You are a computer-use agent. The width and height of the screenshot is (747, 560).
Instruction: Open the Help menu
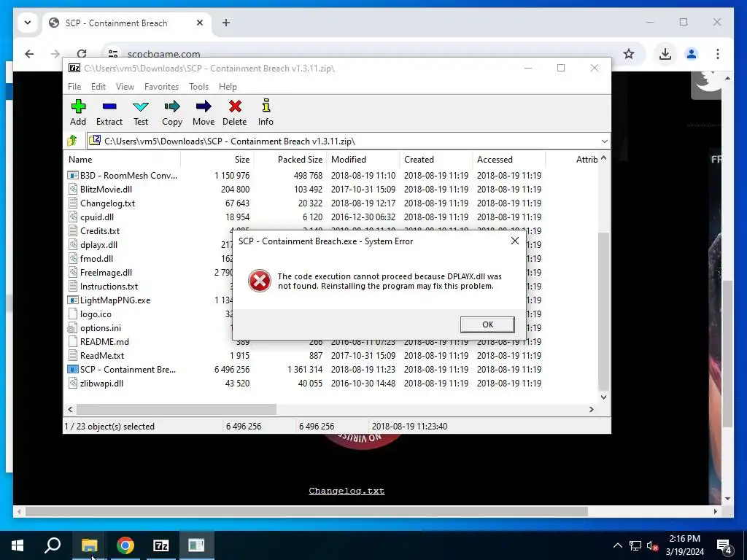click(228, 87)
